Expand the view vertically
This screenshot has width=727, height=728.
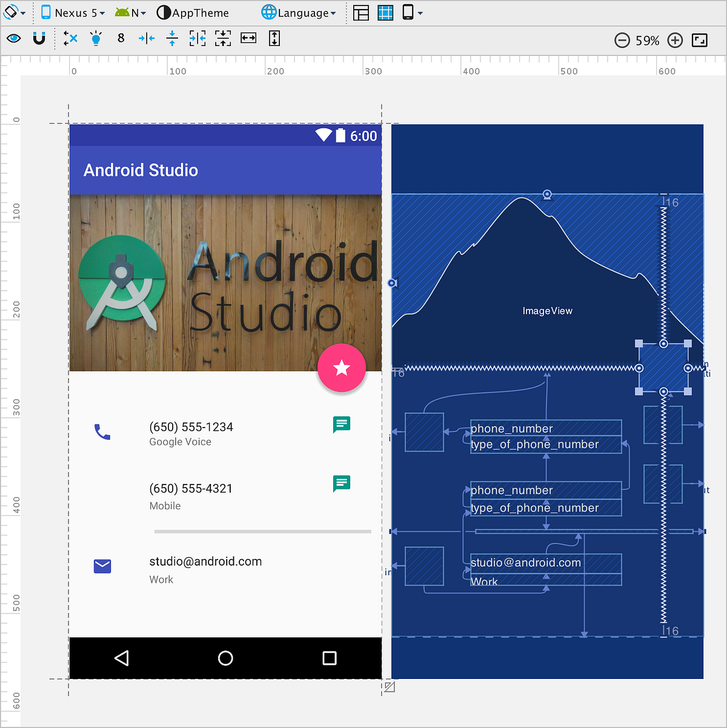click(274, 38)
